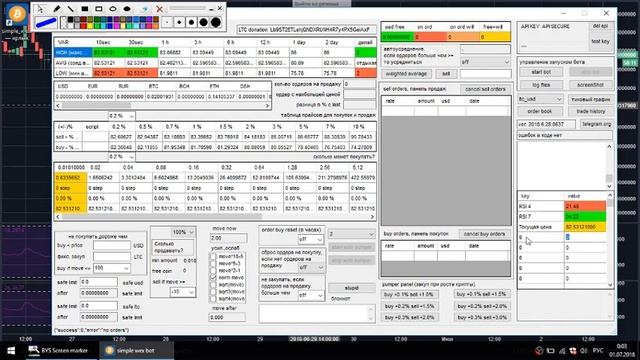Image resolution: width=640 pixels, height=360 pixels.
Task: Click the first safe lmt input field
Action: tap(98, 282)
